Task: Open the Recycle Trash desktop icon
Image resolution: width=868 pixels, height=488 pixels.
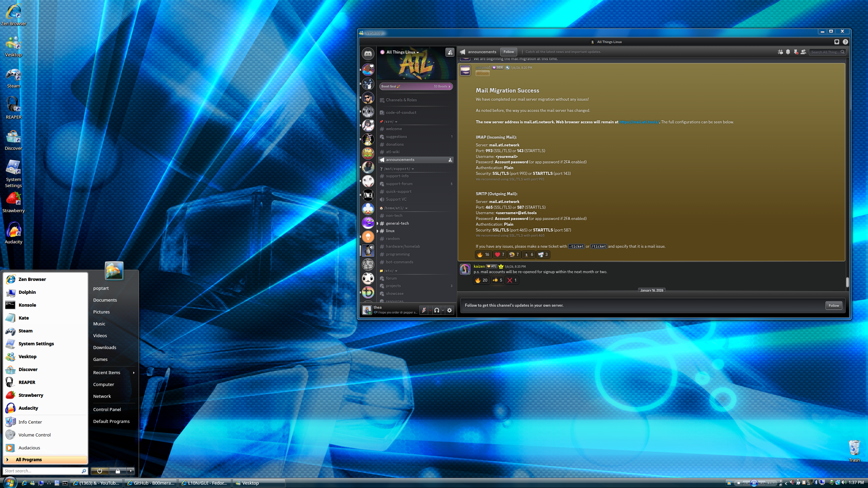Action: click(x=854, y=451)
